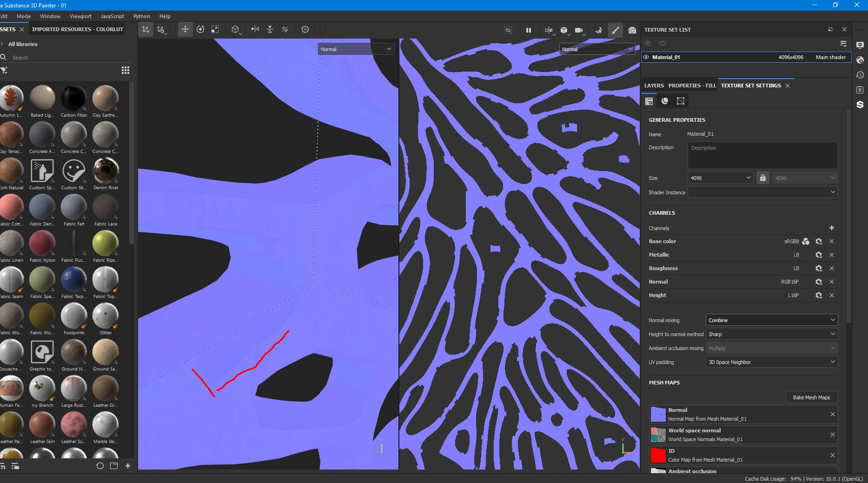Remove the Height channel with its X
868x483 pixels.
(x=832, y=295)
